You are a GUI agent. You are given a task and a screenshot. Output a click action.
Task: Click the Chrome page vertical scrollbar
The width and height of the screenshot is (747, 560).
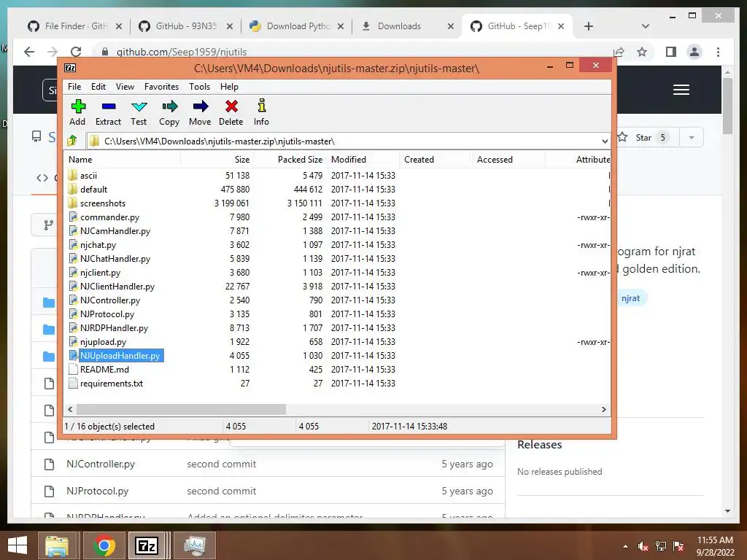727,106
